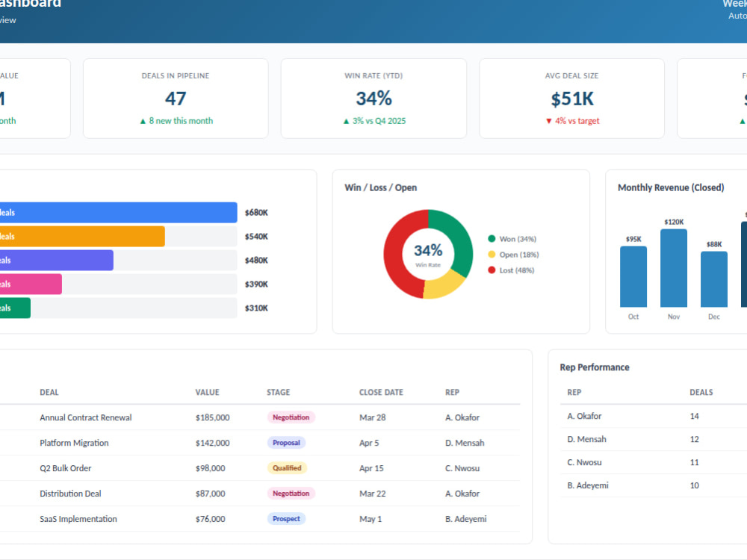Image resolution: width=747 pixels, height=560 pixels.
Task: Click the DEAL column header
Action: (49, 393)
